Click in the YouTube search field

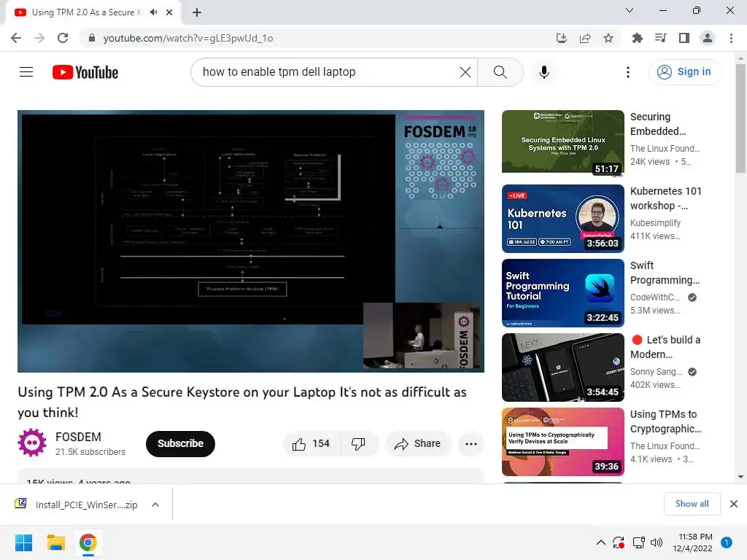(x=329, y=72)
